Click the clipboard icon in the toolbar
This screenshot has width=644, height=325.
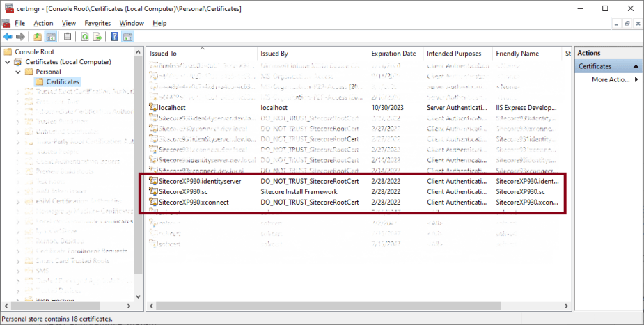pos(68,37)
